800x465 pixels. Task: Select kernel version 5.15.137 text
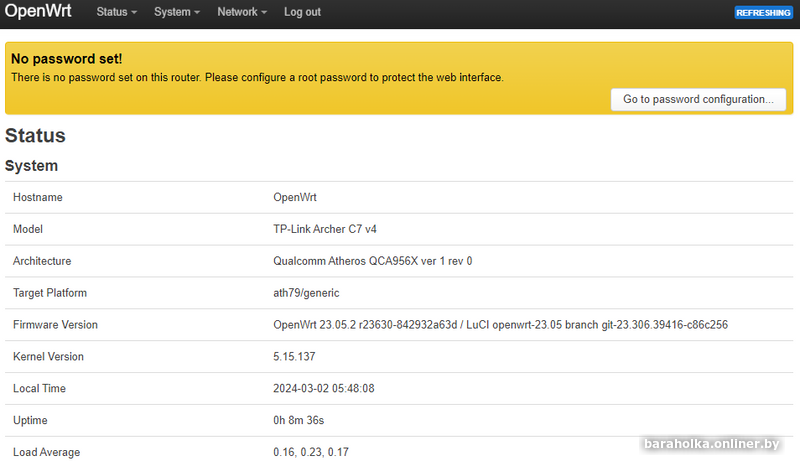[x=295, y=357]
